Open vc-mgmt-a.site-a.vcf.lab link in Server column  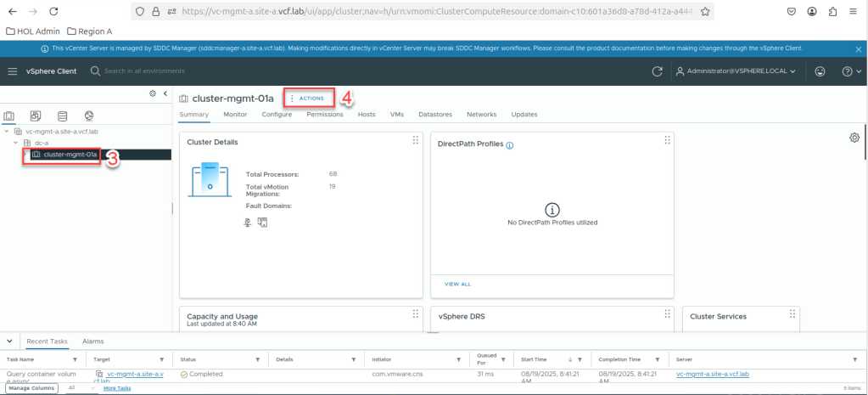[713, 375]
